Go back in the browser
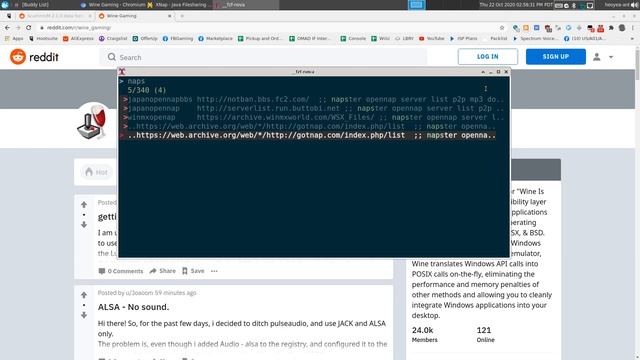640x360 pixels. point(7,28)
